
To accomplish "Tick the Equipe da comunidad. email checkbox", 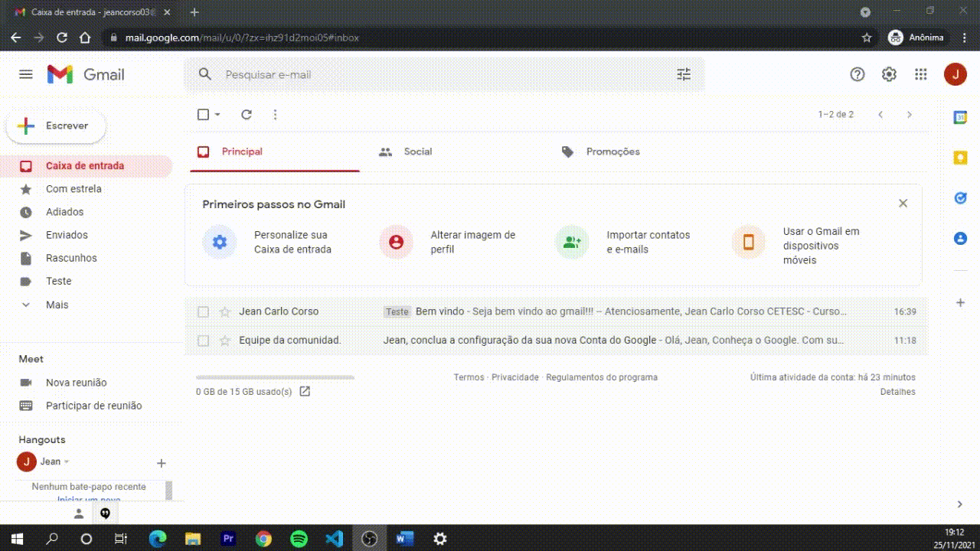I will tap(203, 341).
